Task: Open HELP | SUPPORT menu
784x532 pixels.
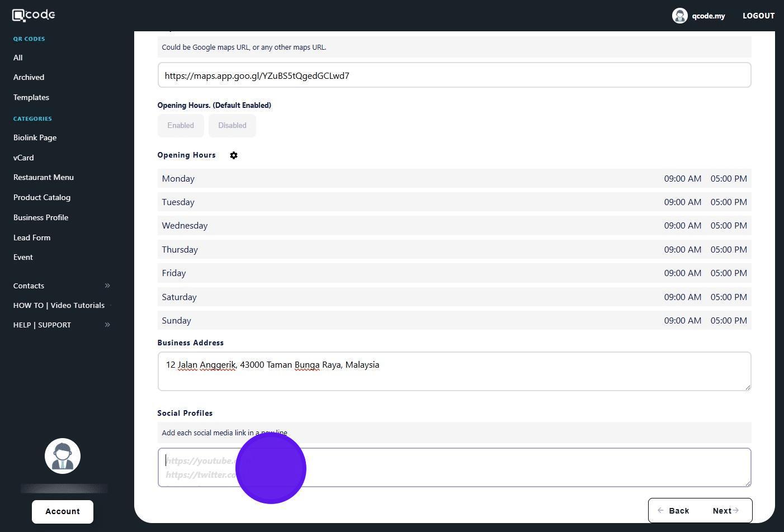Action: pyautogui.click(x=42, y=325)
